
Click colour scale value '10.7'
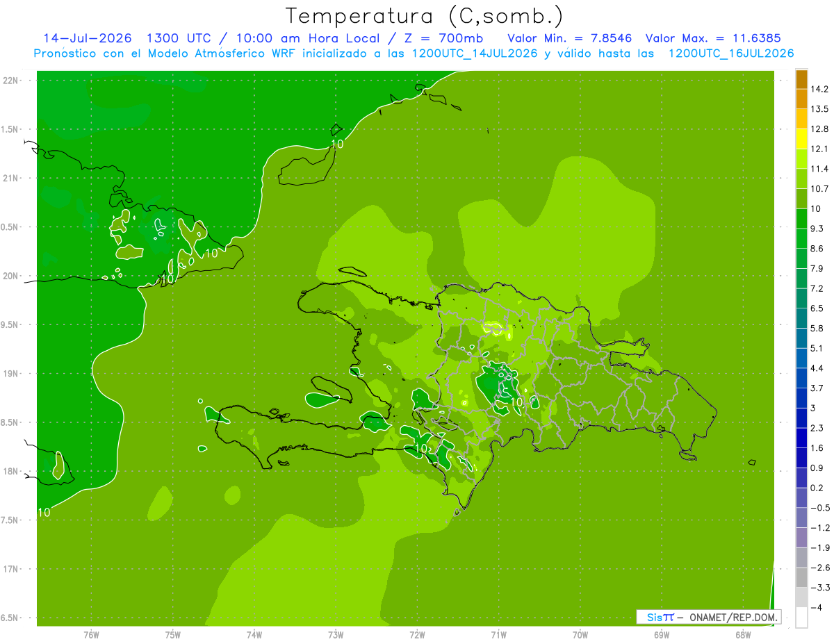[819, 189]
